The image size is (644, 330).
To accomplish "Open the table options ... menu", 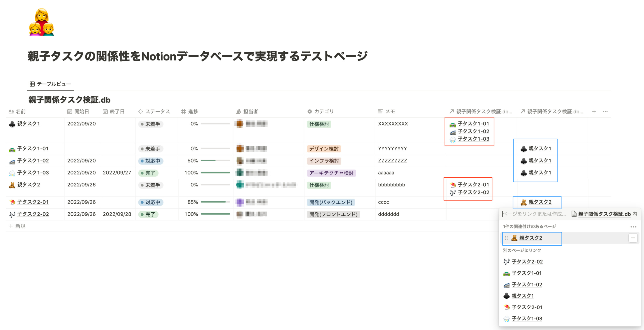I will point(606,111).
